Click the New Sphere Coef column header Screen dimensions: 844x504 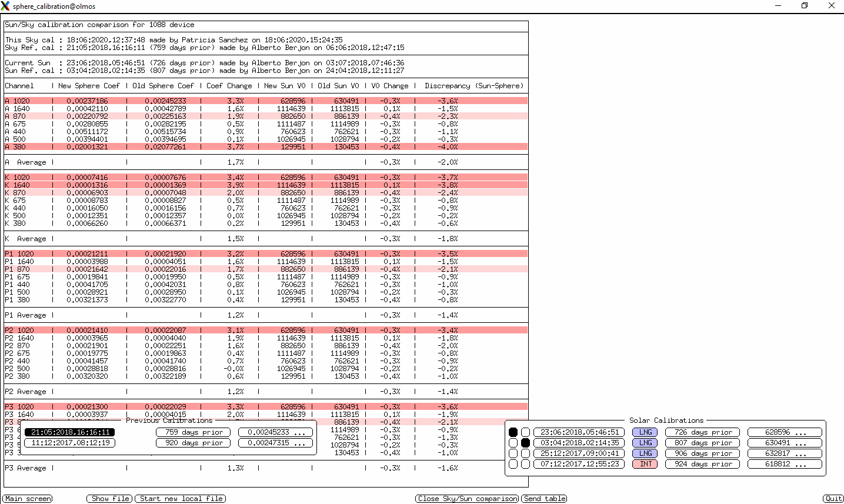coord(89,86)
